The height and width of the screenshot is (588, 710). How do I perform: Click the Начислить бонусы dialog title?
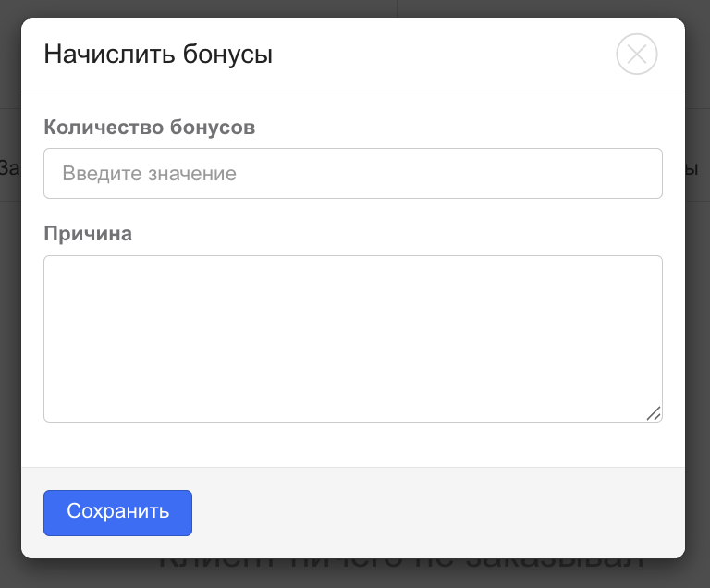coord(157,55)
